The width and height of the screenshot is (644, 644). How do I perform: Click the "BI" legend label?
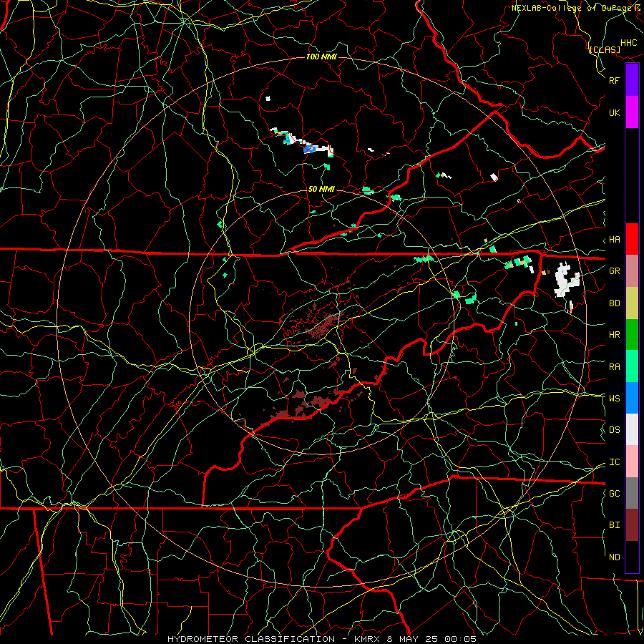pyautogui.click(x=615, y=525)
